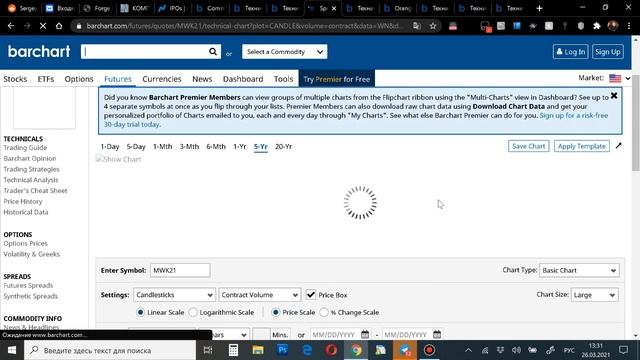The height and width of the screenshot is (360, 640).
Task: Select the 1-Yr chart period
Action: pos(240,147)
